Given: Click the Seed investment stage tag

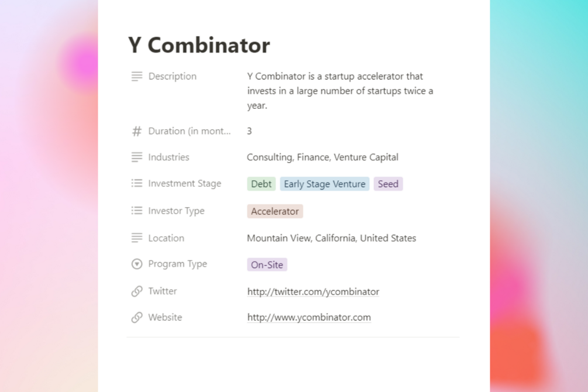Looking at the screenshot, I should [x=388, y=184].
